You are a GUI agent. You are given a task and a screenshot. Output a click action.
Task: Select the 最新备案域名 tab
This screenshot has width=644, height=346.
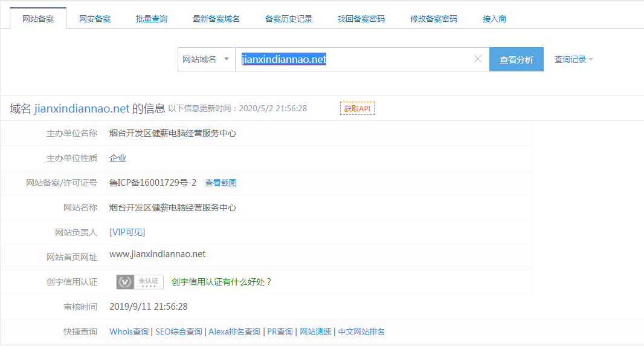click(216, 19)
